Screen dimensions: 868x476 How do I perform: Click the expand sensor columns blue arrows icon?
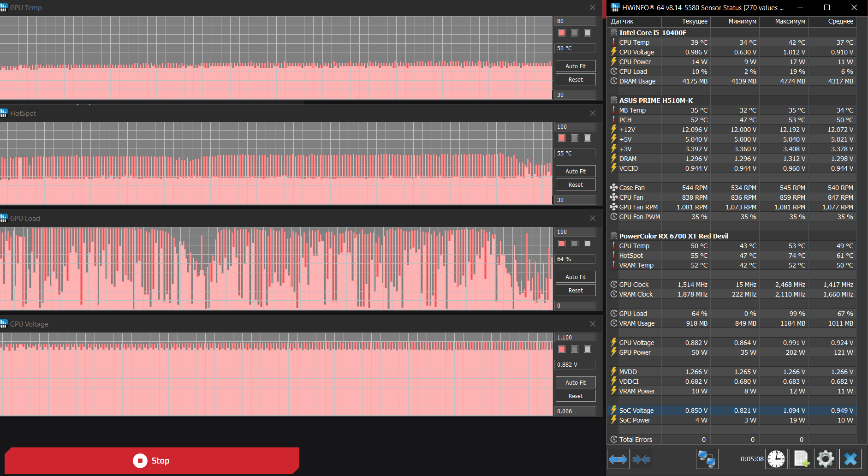[618, 459]
